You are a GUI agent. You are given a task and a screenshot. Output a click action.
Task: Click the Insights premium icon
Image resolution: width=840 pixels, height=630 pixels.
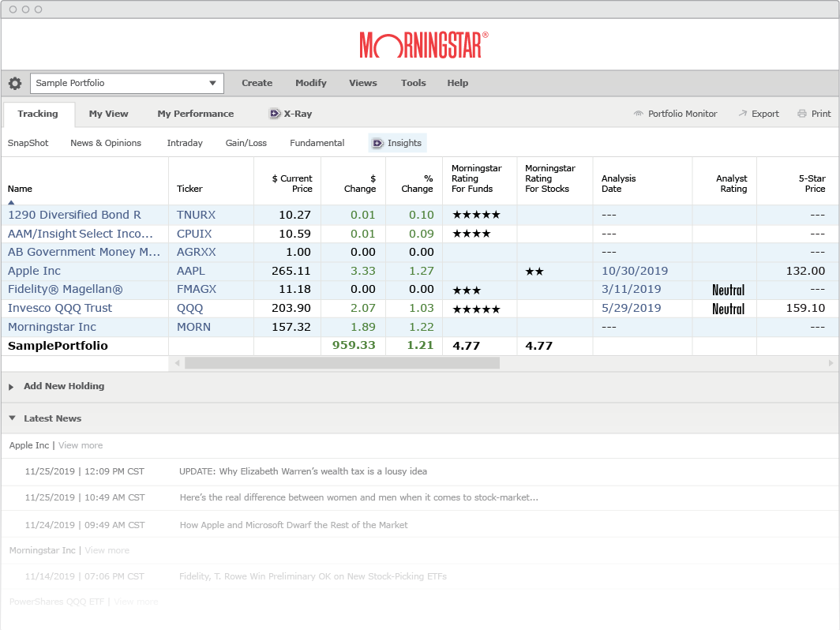[x=377, y=143]
